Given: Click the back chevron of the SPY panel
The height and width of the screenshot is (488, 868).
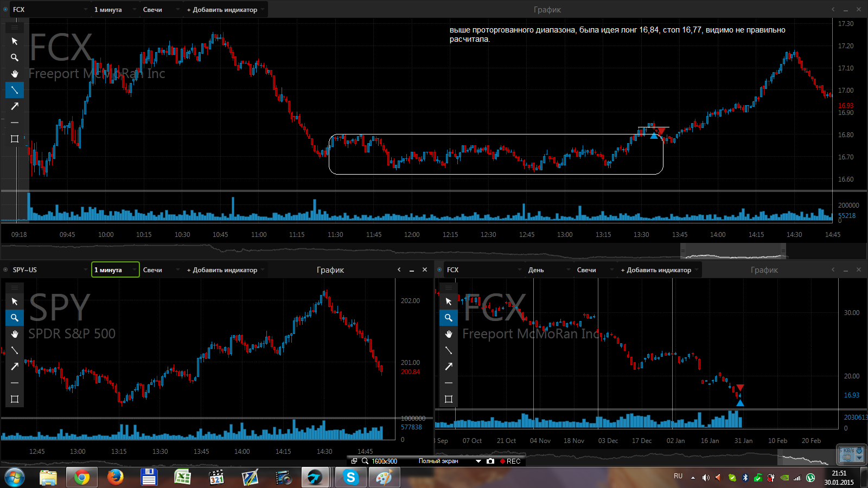Looking at the screenshot, I should tap(399, 269).
